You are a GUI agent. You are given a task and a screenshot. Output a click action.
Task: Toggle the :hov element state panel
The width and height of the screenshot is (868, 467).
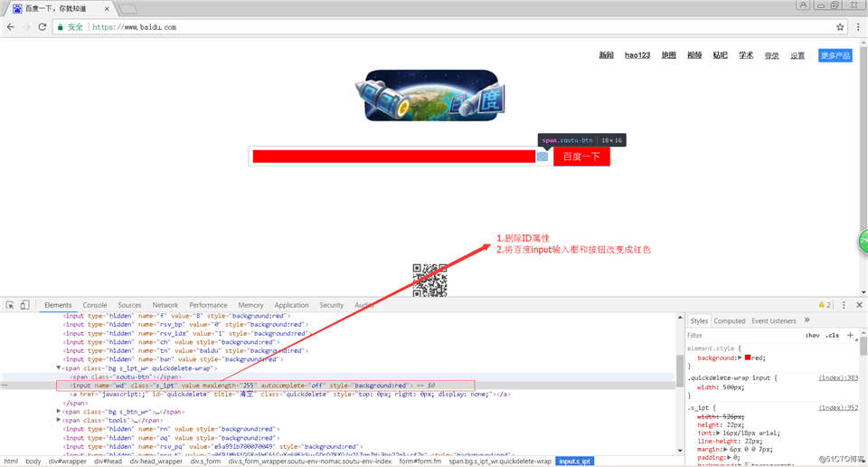812,335
